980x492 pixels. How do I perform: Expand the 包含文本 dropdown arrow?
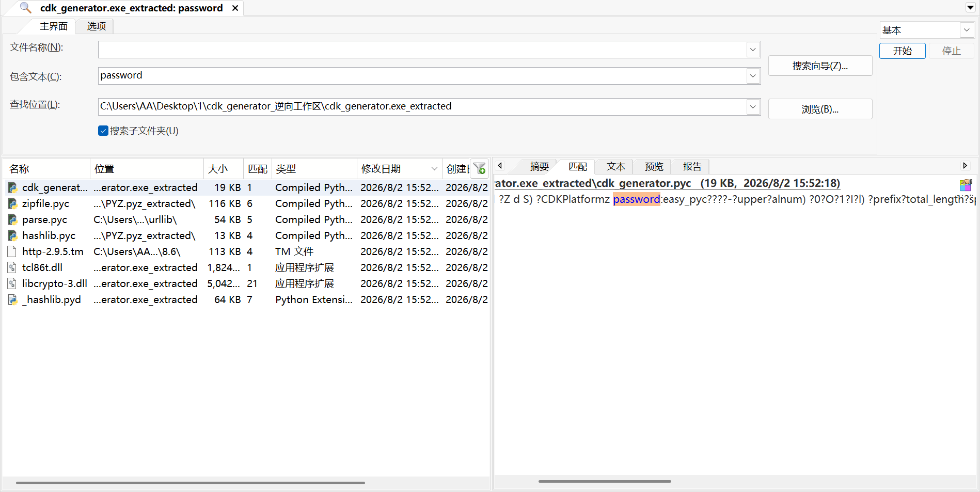[x=753, y=76]
